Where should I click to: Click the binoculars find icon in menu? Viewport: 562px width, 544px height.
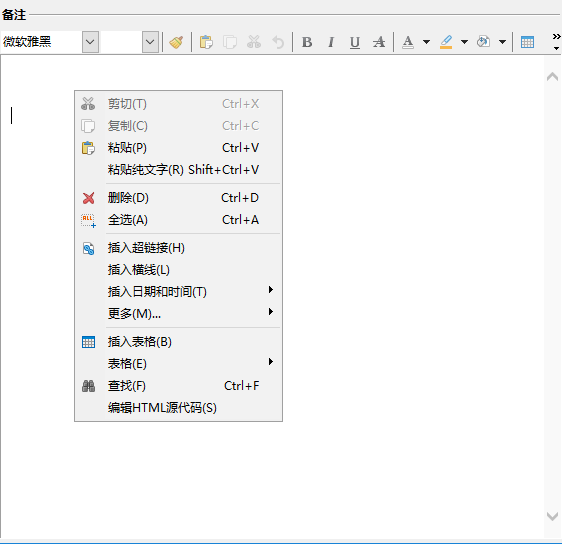coord(88,386)
